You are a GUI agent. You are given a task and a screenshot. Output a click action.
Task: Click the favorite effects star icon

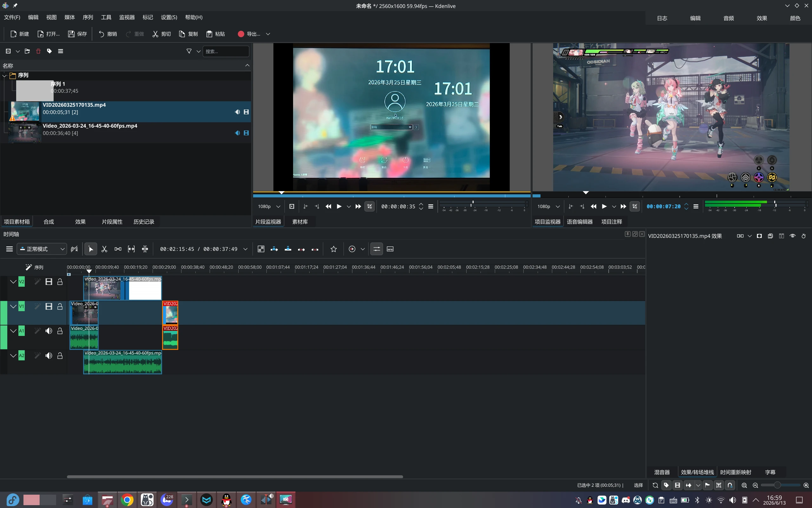pos(334,249)
